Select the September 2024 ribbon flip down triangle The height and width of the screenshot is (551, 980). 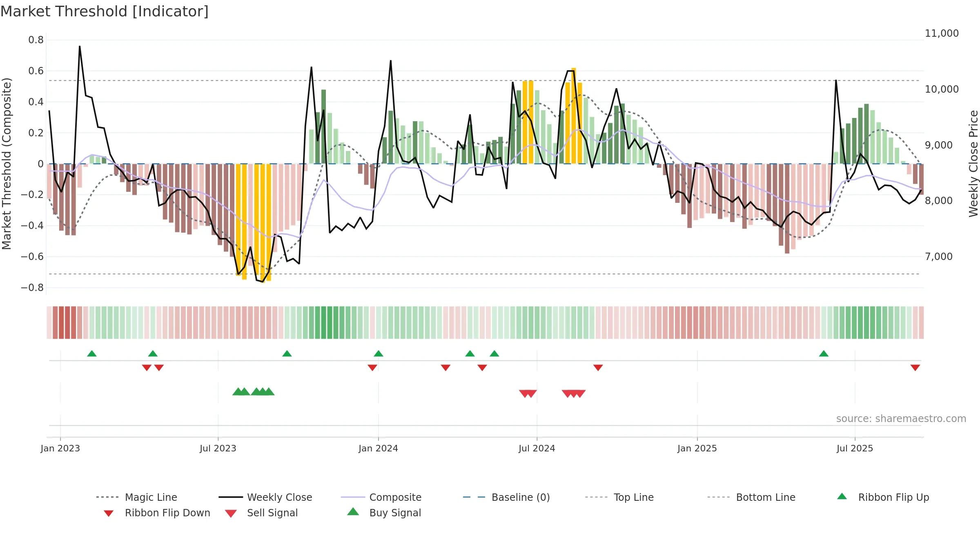tap(598, 368)
